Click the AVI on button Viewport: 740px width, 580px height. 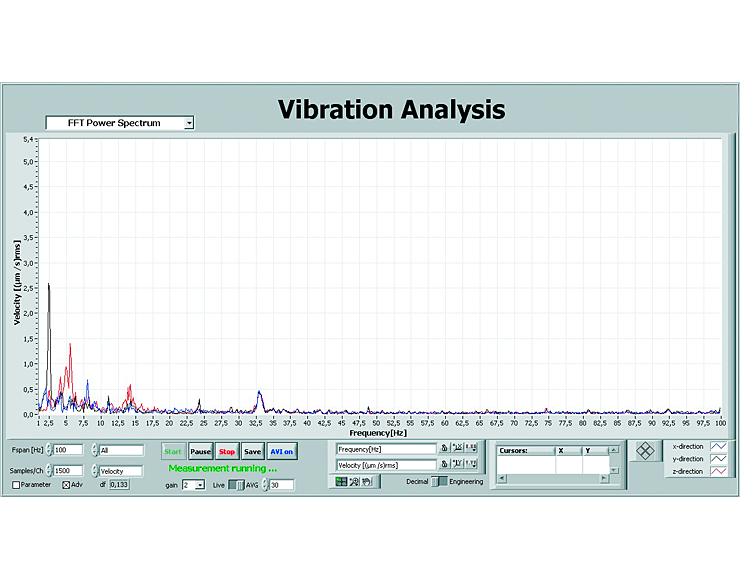click(281, 452)
